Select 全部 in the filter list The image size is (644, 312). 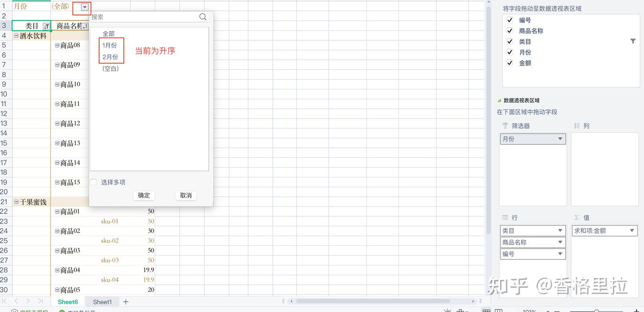click(x=109, y=34)
